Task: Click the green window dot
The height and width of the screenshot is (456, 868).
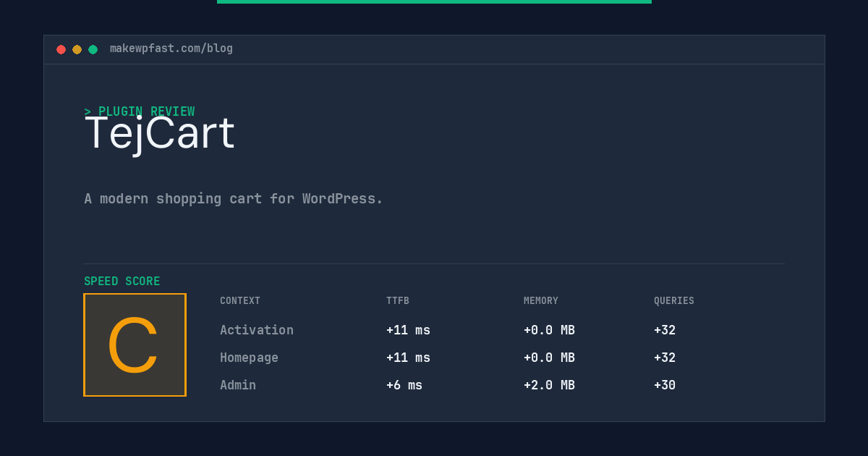Action: tap(93, 49)
